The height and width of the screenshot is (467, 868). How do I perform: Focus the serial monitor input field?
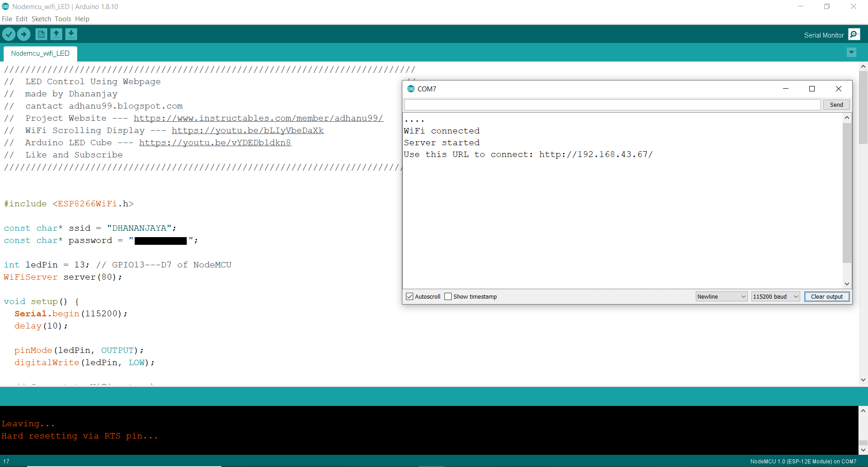pyautogui.click(x=612, y=105)
